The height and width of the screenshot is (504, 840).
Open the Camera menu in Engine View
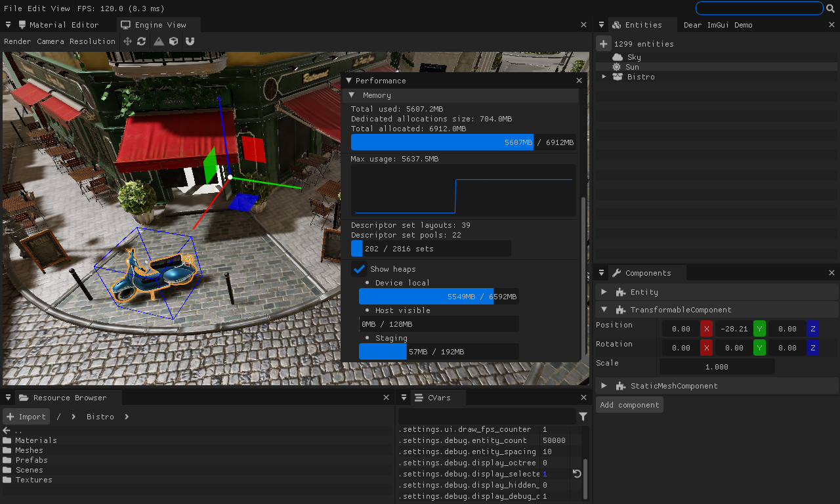pyautogui.click(x=51, y=41)
